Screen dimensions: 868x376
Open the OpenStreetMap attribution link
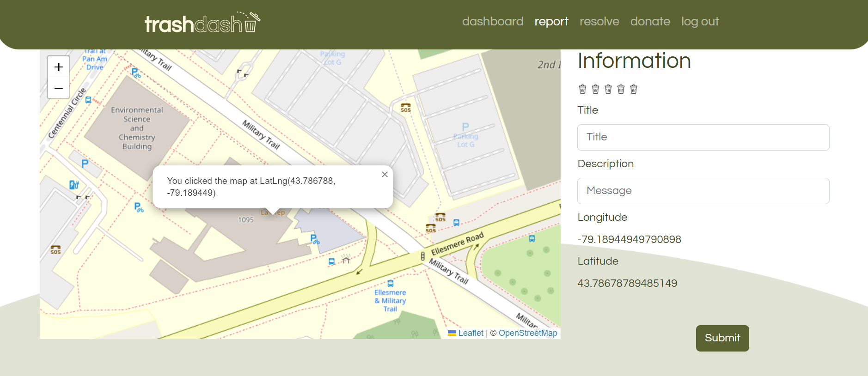point(528,333)
